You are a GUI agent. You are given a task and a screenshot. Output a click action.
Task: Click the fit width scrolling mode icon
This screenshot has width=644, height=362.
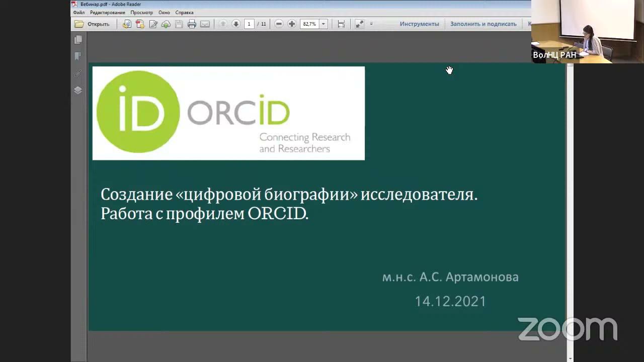[341, 24]
